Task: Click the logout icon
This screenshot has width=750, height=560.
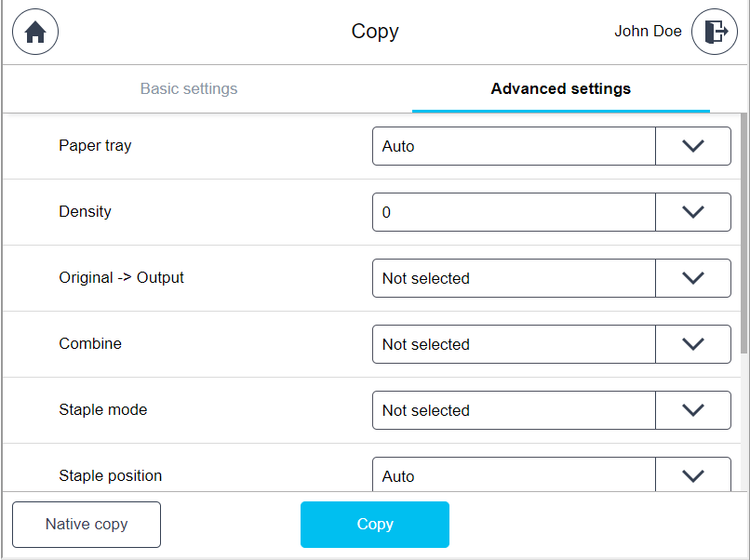Action: (x=714, y=32)
